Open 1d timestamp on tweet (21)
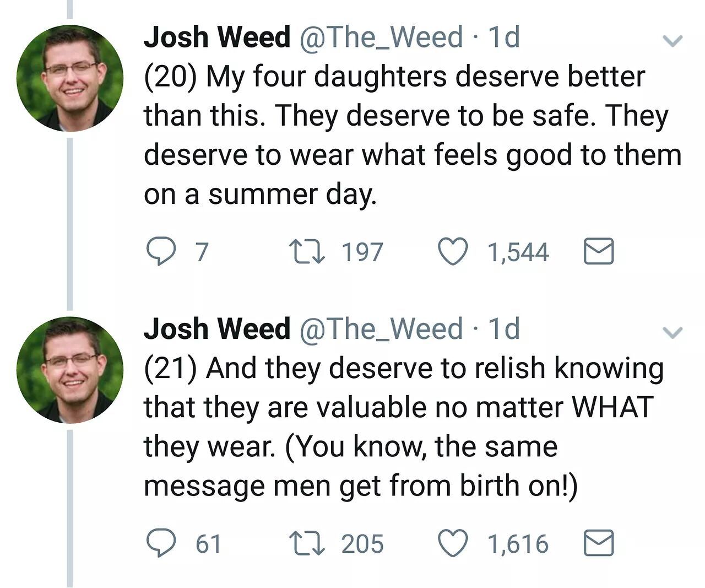Image resolution: width=705 pixels, height=588 pixels. (504, 328)
